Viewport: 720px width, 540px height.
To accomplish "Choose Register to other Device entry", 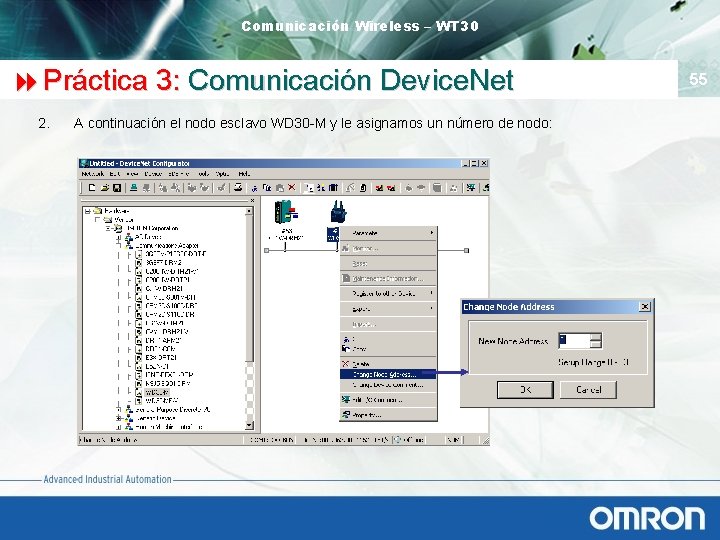I will tap(388, 293).
